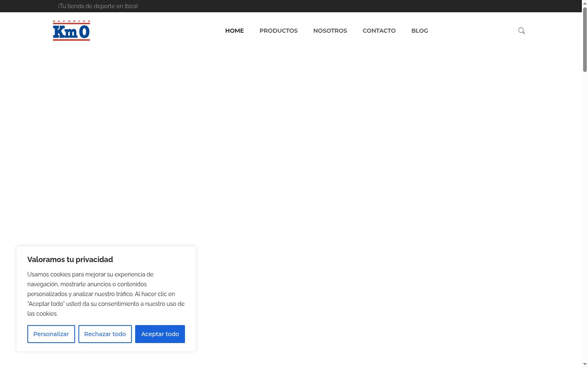The height and width of the screenshot is (368, 588).
Task: Click the scrollbar up arrow
Action: click(585, 3)
